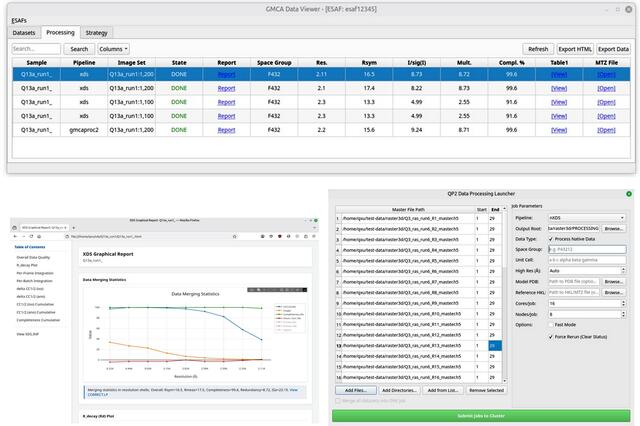Go back in the Firefox report window
This screenshot has height=426, width=640.
(16, 236)
